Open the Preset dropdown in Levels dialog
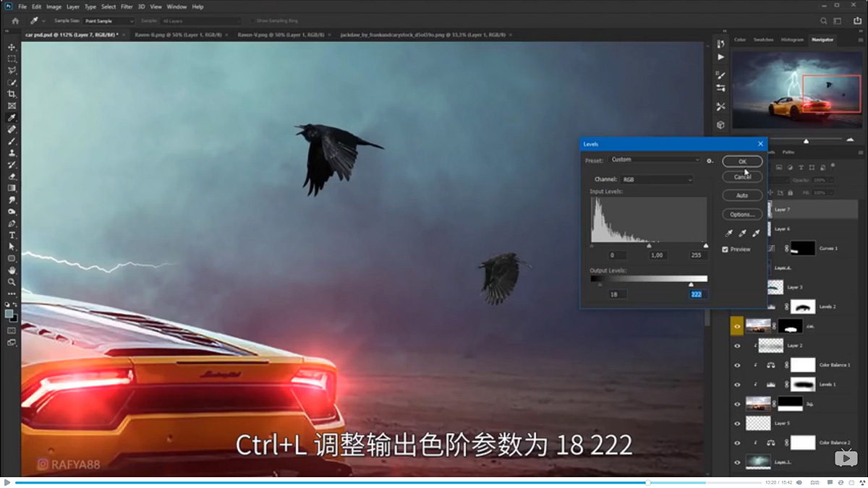The height and width of the screenshot is (488, 868). click(655, 159)
